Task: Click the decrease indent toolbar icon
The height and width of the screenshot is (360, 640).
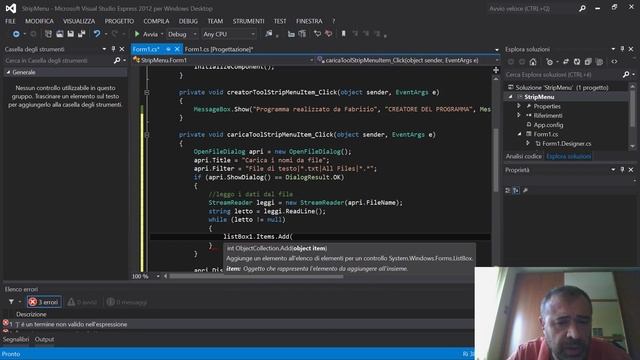Action: [291, 34]
